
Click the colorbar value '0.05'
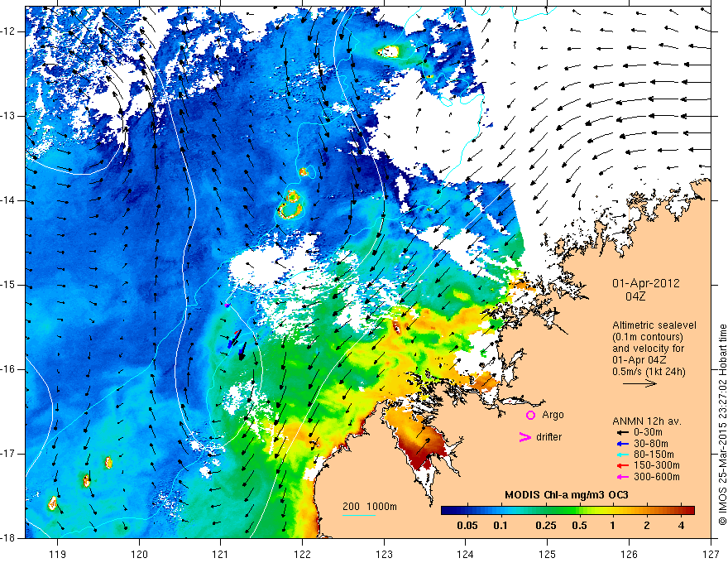click(467, 526)
